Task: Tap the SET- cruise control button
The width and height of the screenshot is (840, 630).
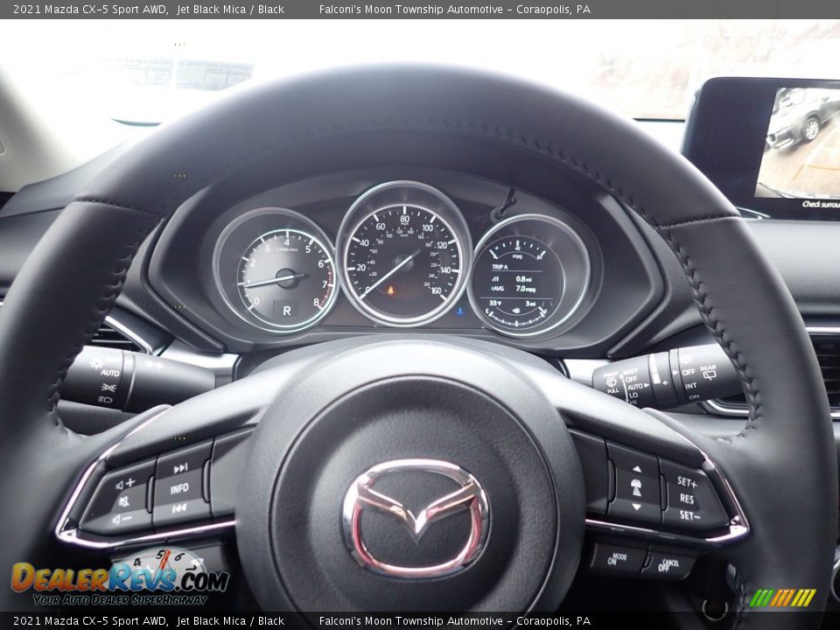Action: click(689, 515)
